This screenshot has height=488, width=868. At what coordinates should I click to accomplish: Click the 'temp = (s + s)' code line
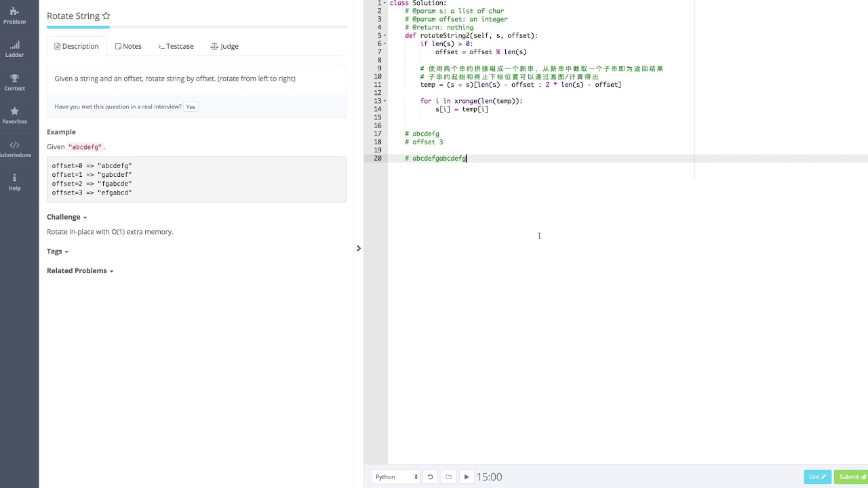pos(521,85)
